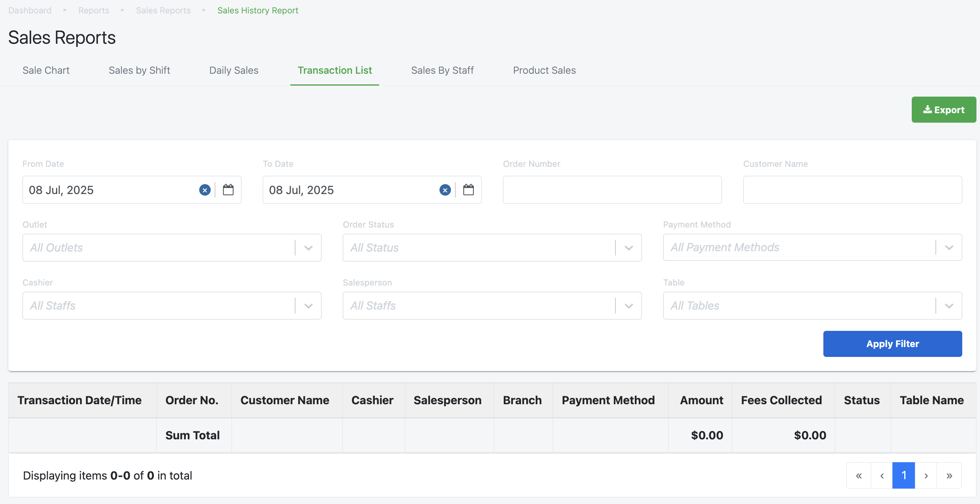Focus the Order Number input field
The image size is (980, 504).
click(x=612, y=190)
